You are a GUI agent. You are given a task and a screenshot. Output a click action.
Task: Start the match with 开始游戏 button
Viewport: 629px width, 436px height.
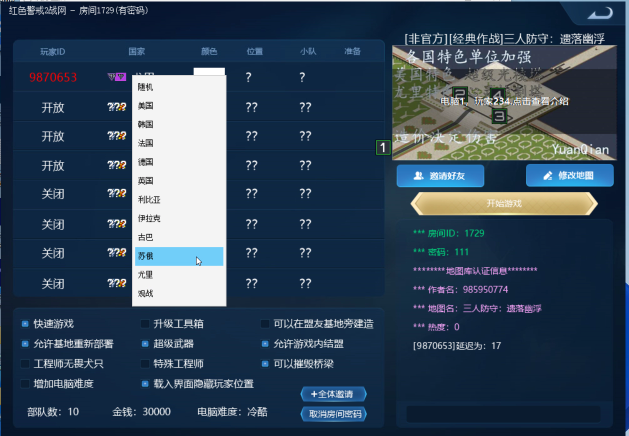[x=503, y=203]
